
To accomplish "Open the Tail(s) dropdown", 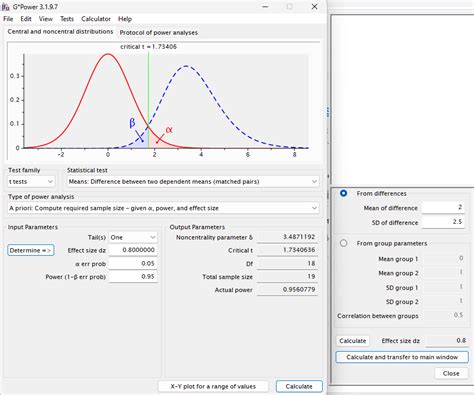I will [133, 237].
